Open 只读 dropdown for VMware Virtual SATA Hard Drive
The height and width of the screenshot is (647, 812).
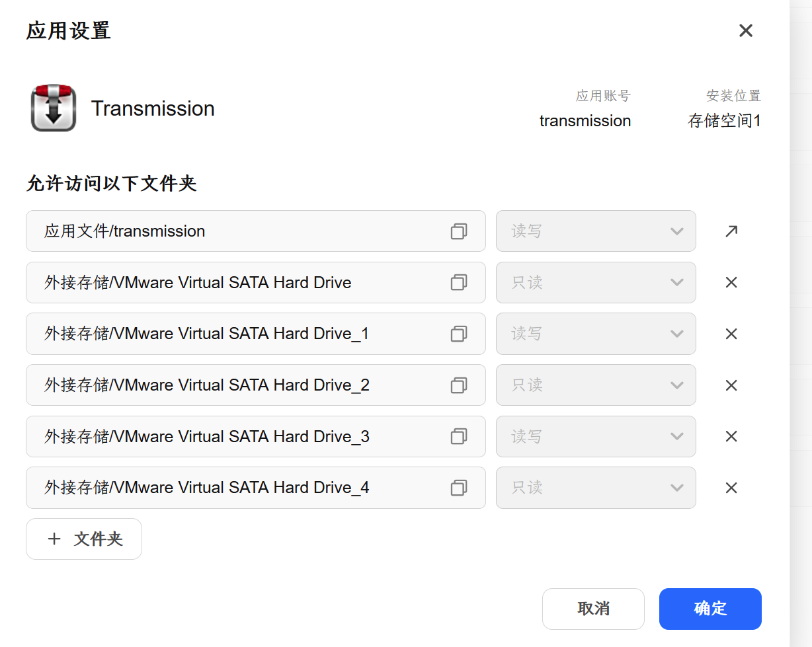(596, 282)
